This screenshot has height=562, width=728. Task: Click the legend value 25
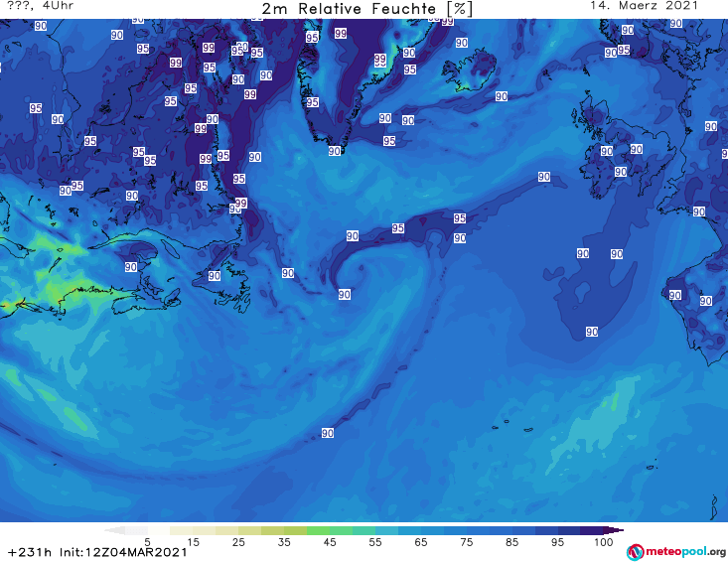238,542
